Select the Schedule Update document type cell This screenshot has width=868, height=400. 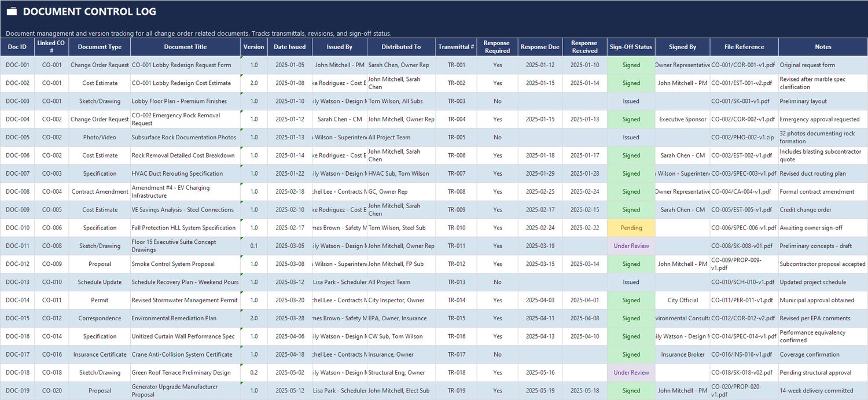click(x=100, y=282)
